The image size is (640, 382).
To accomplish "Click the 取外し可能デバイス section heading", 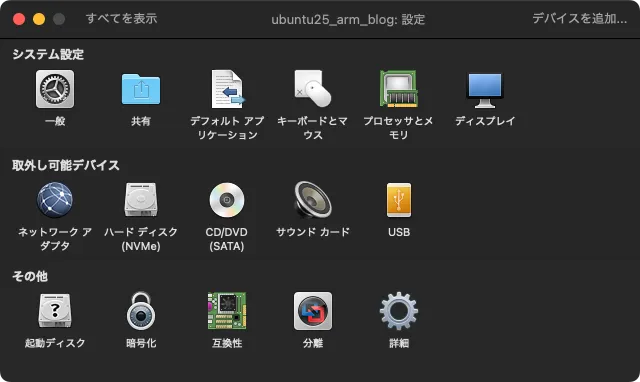I will click(66, 165).
